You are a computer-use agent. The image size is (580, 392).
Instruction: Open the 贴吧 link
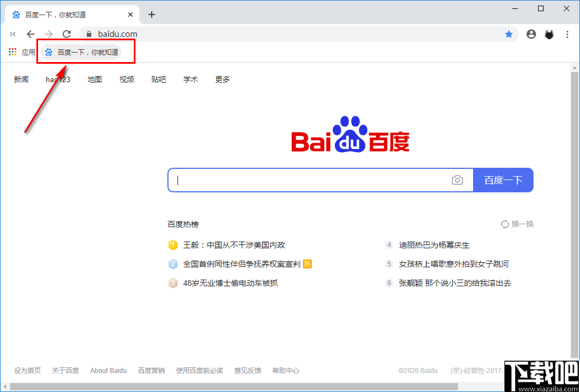point(158,79)
